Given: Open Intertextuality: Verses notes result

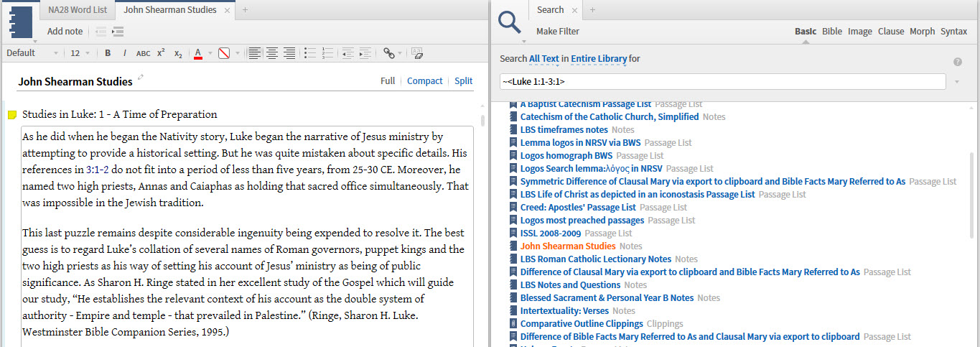Looking at the screenshot, I should coord(564,311).
